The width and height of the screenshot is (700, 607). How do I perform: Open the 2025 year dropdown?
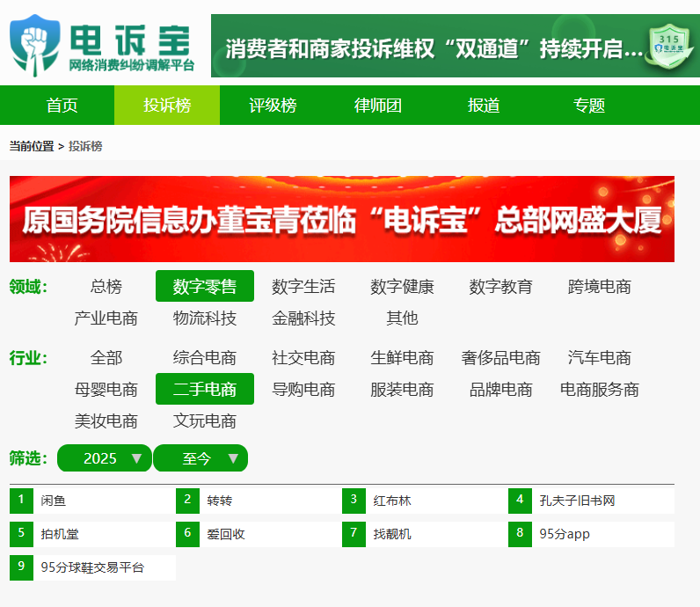[105, 458]
